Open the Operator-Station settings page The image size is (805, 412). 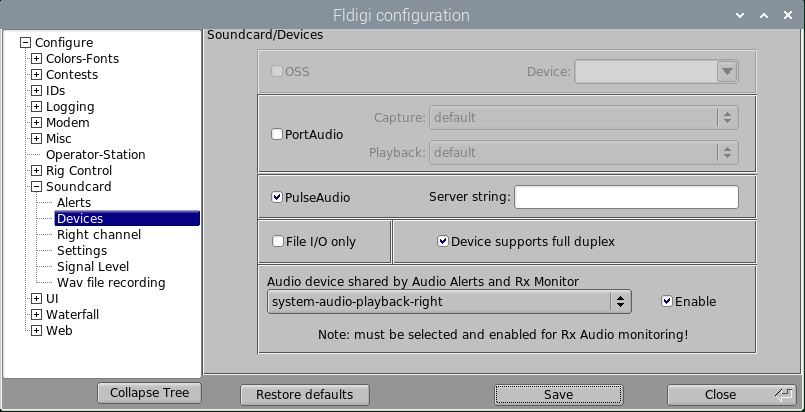[x=95, y=154]
